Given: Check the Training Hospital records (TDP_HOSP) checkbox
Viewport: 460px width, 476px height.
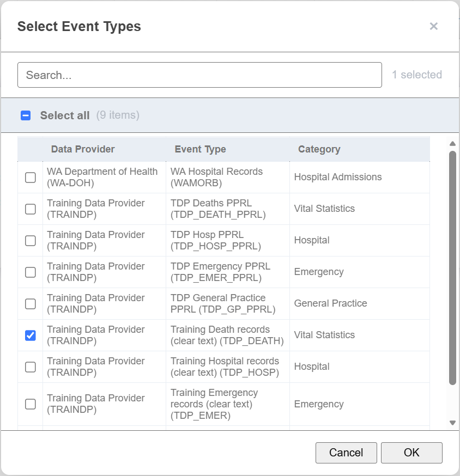Looking at the screenshot, I should (31, 367).
